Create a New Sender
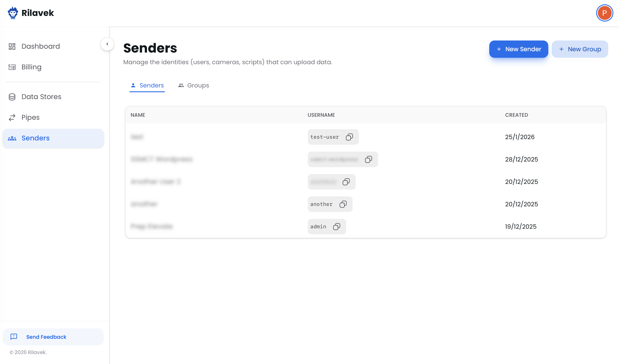 tap(519, 49)
